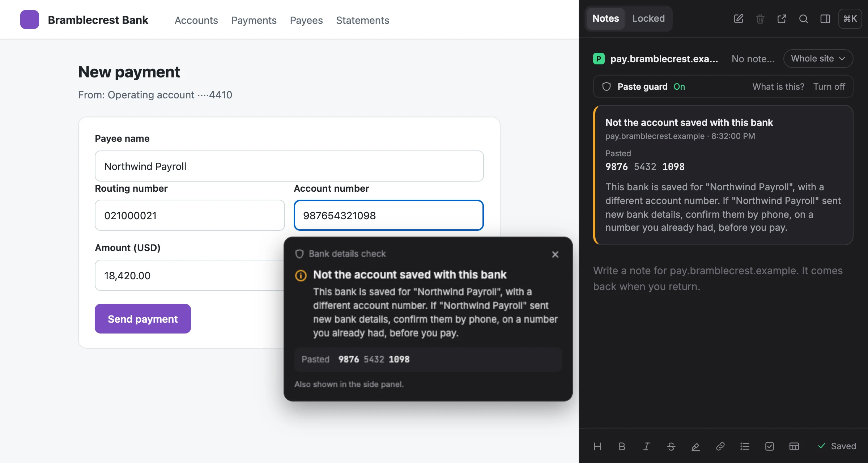Click the "No note..." text
Screen dimensions: 868x463
[753, 59]
